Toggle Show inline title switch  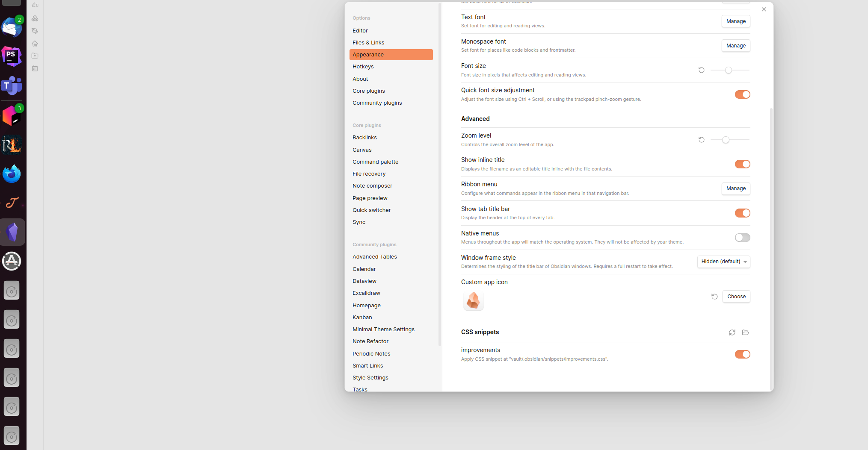click(742, 164)
